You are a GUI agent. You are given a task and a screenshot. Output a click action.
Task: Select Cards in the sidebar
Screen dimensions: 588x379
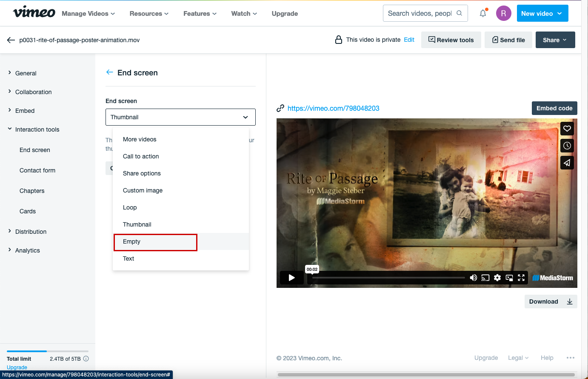pyautogui.click(x=28, y=211)
